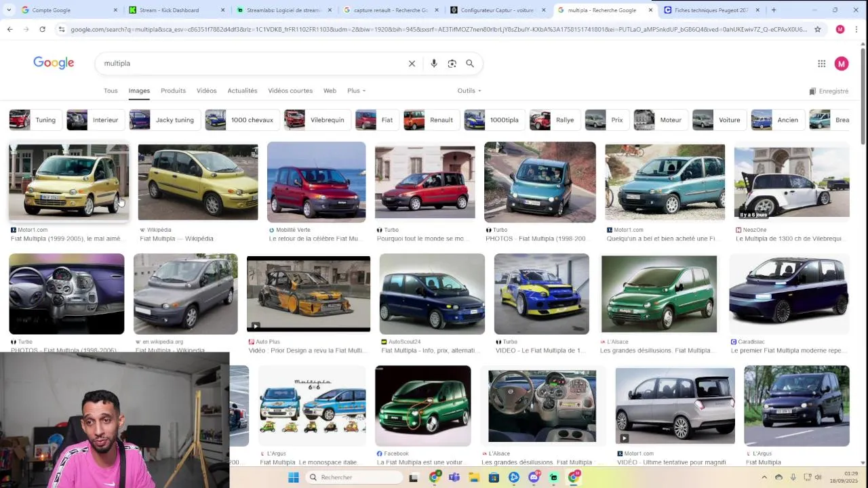
Task: Open the Mobilité Verte red Multipla image
Action: coord(316,182)
